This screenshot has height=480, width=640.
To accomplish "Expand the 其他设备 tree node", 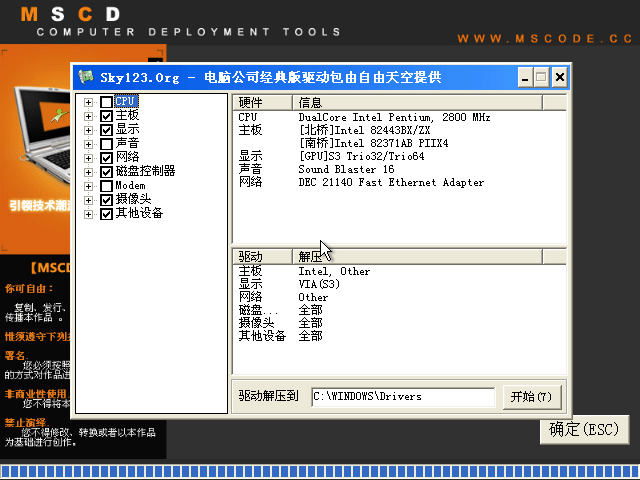I will (x=88, y=214).
